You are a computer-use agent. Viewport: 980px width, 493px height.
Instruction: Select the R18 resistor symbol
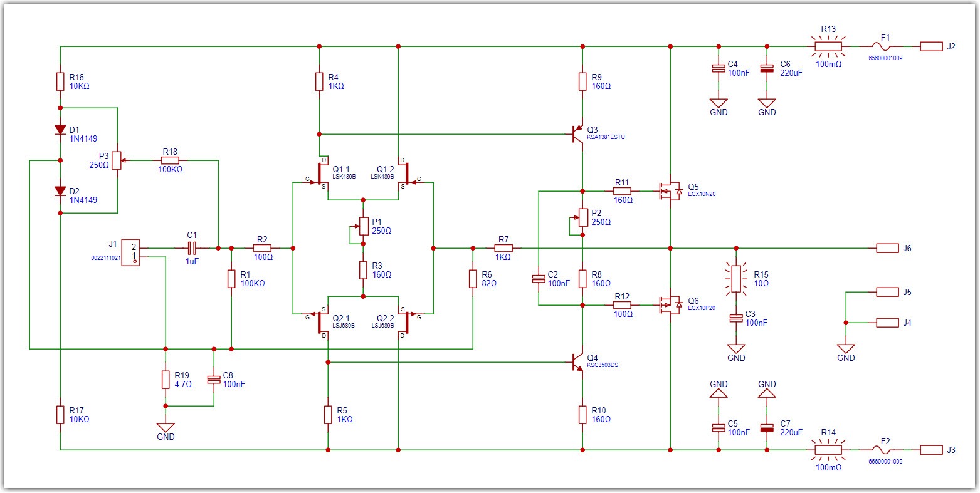click(x=170, y=160)
